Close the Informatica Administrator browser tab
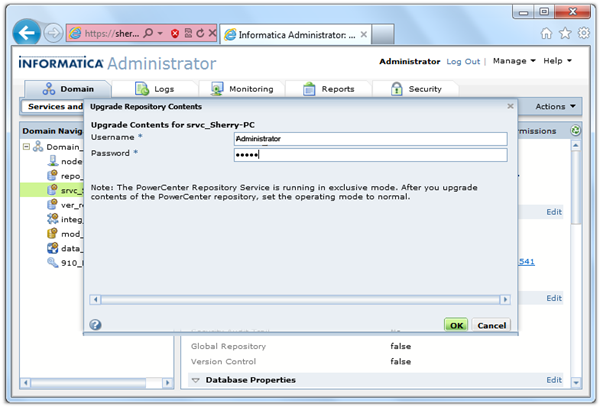Screen dimensions: 600x407 coord(364,34)
